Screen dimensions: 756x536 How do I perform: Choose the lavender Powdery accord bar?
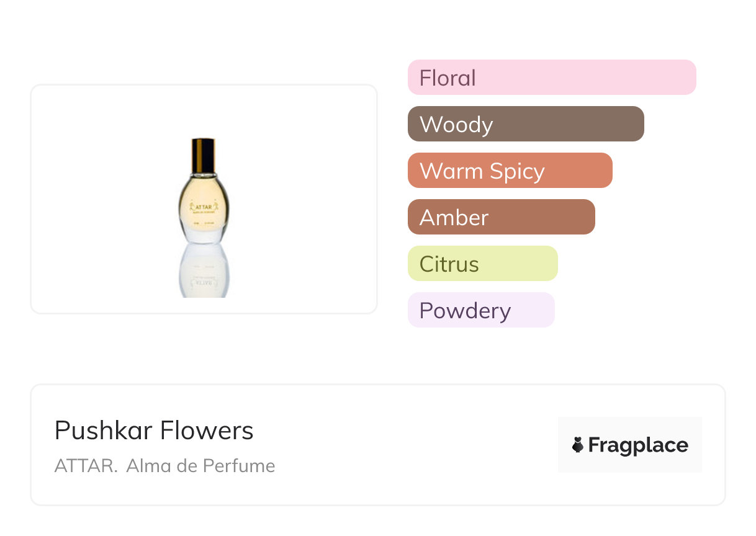pos(480,310)
